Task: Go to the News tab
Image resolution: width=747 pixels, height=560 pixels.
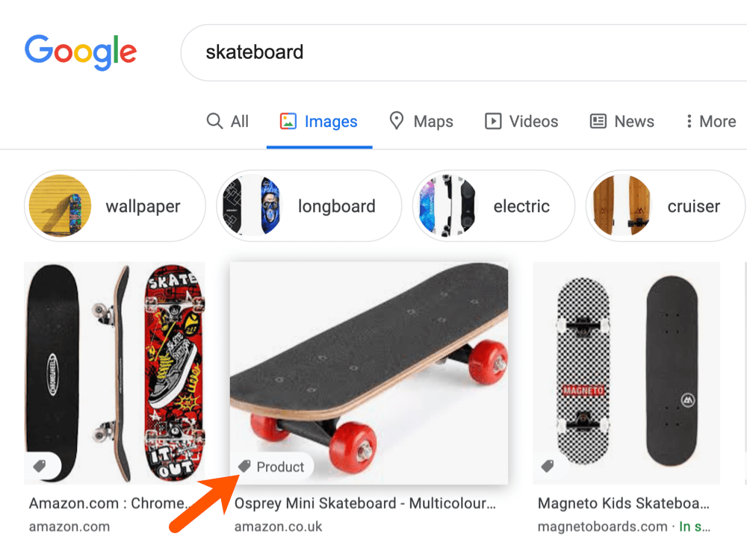Action: pos(622,122)
